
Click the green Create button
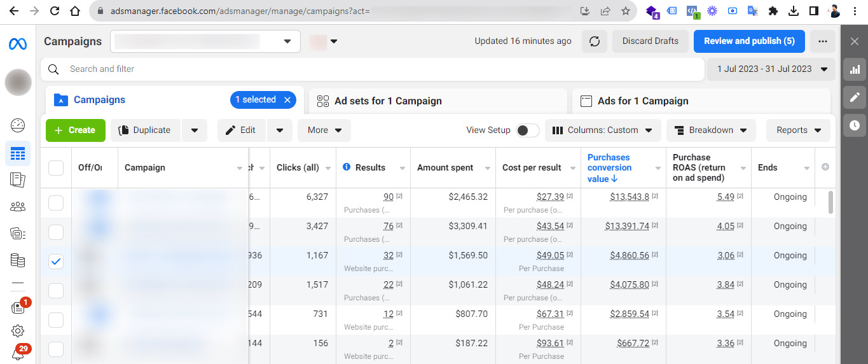point(75,130)
